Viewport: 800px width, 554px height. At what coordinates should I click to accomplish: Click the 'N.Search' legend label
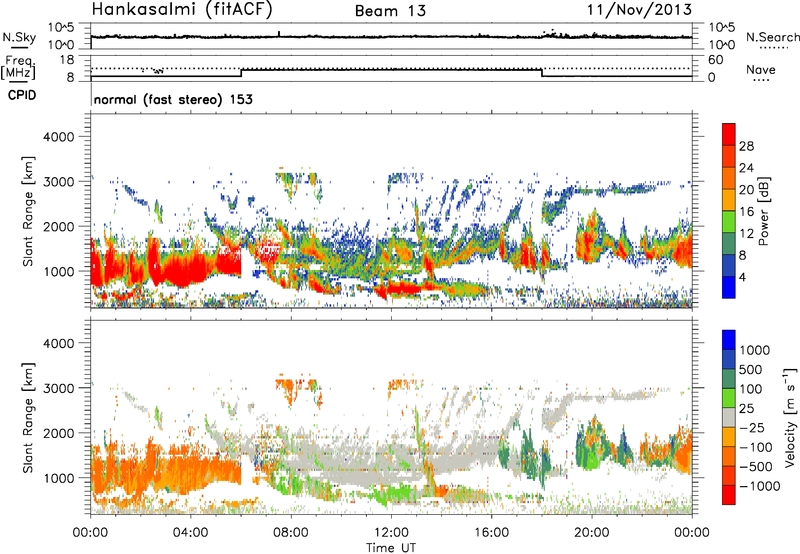coord(772,37)
